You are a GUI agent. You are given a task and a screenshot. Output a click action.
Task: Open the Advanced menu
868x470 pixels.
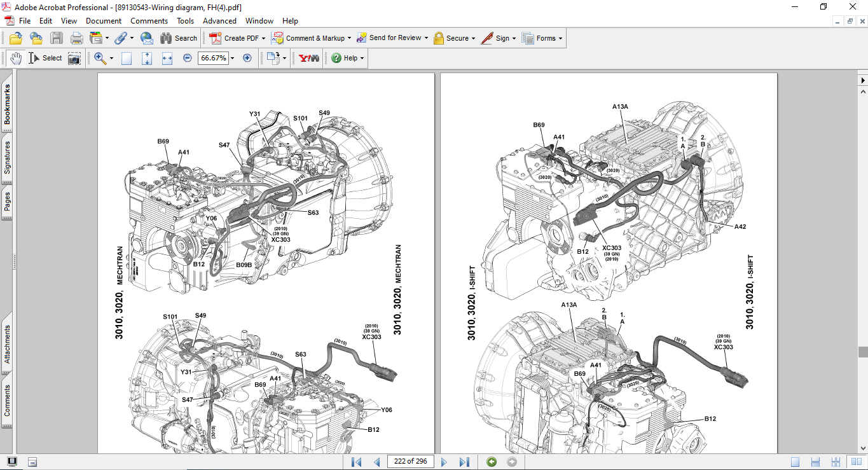(x=219, y=21)
